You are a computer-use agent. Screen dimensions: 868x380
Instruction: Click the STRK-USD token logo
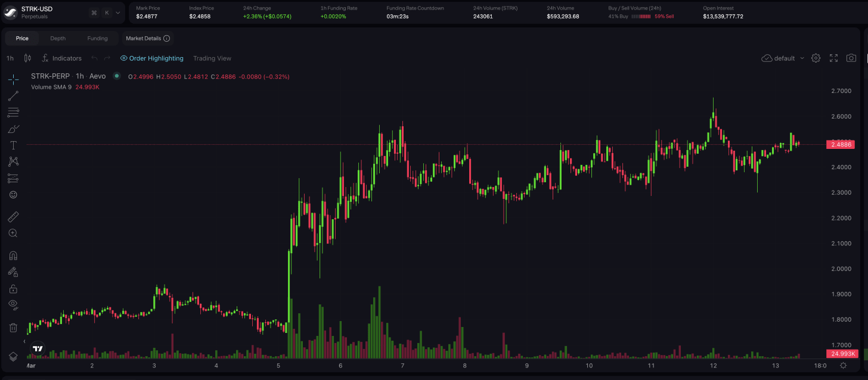[10, 12]
